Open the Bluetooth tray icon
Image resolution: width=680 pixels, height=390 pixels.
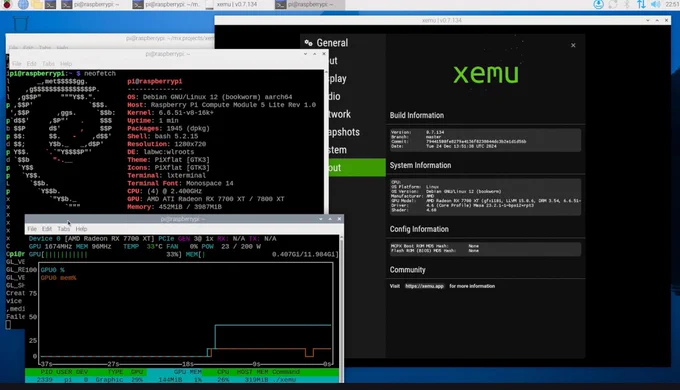(627, 4)
